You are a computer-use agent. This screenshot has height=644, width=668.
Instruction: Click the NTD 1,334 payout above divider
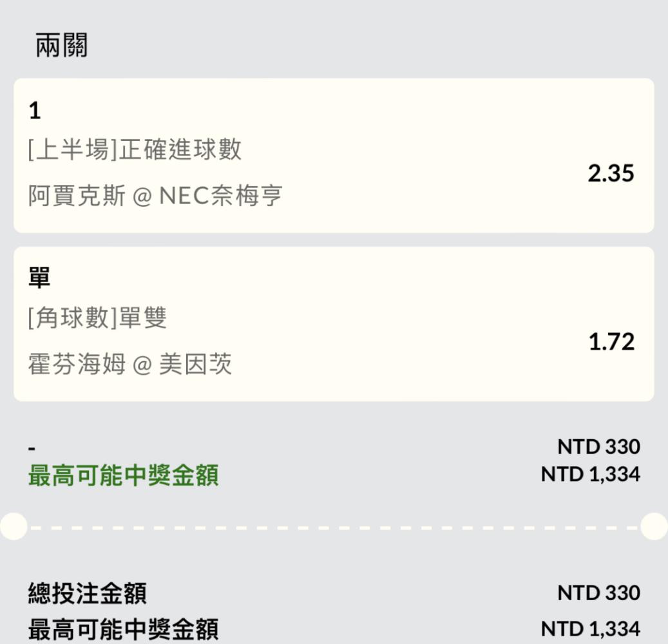point(591,475)
